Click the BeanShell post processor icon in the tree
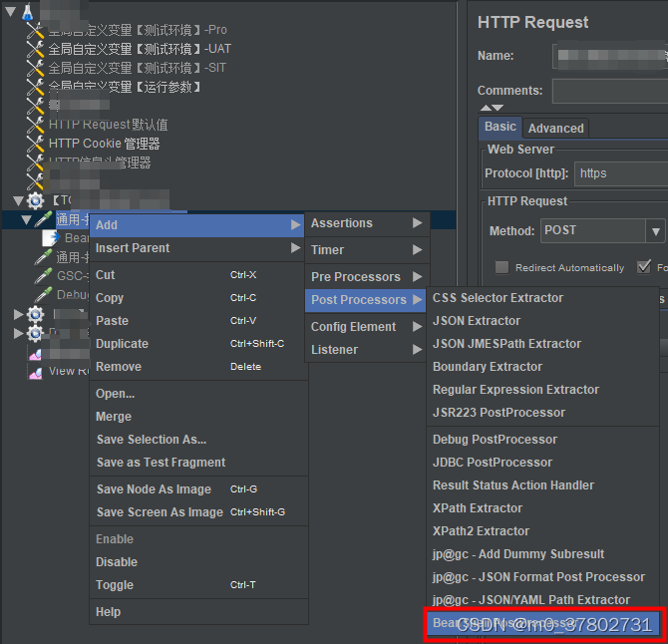Image resolution: width=668 pixels, height=644 pixels. pyautogui.click(x=51, y=237)
